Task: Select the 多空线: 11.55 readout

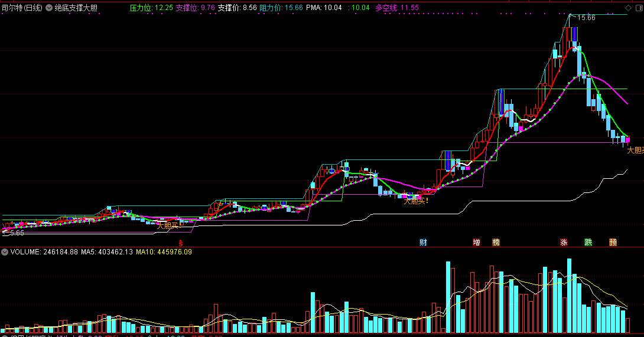Action: tap(397, 8)
